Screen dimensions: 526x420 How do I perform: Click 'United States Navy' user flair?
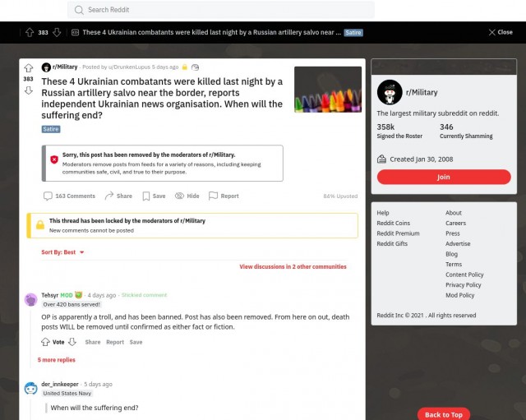pos(67,394)
